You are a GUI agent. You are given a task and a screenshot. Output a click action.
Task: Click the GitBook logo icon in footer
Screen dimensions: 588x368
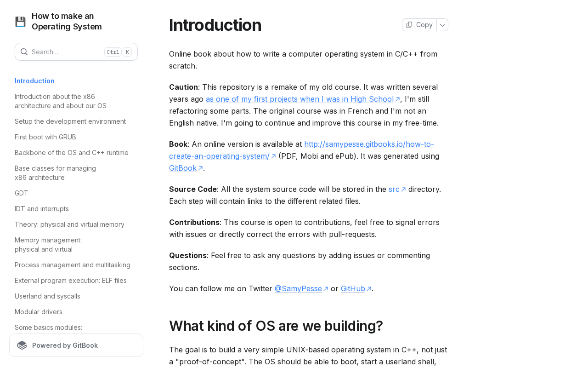(x=22, y=345)
